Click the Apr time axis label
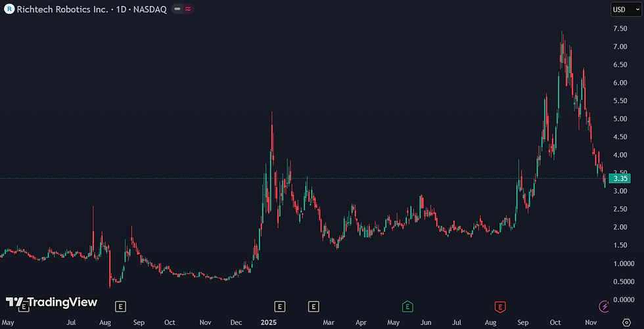644x329 pixels. pyautogui.click(x=361, y=322)
